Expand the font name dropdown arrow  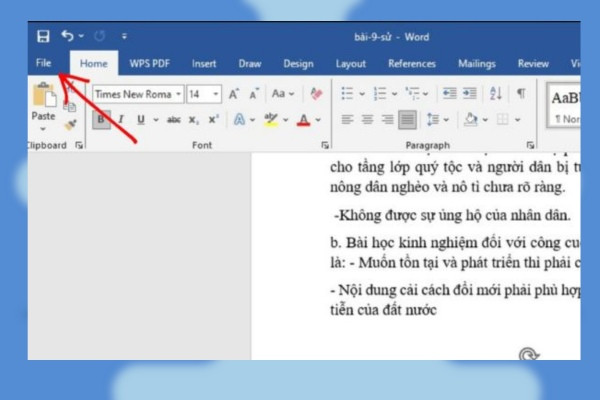coord(178,94)
